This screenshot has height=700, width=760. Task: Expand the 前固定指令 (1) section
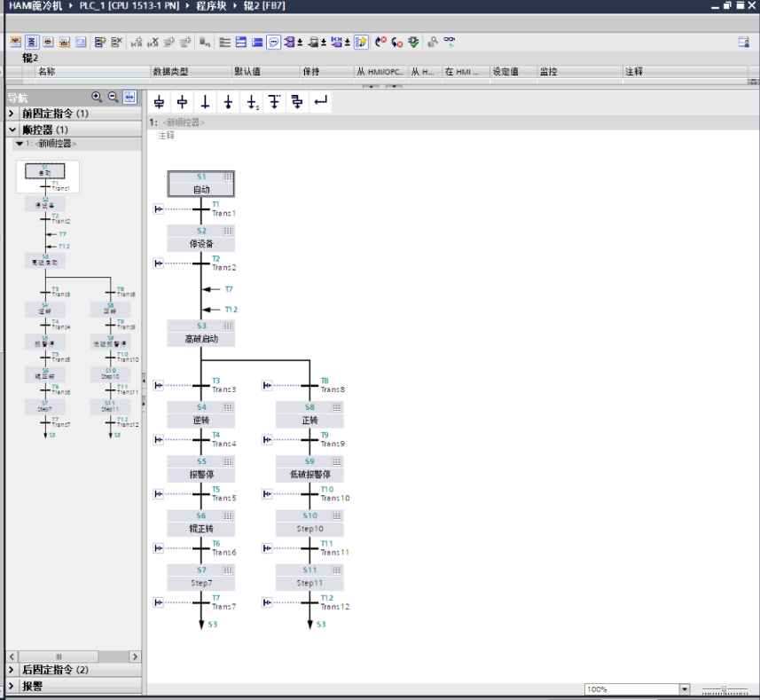tap(12, 114)
